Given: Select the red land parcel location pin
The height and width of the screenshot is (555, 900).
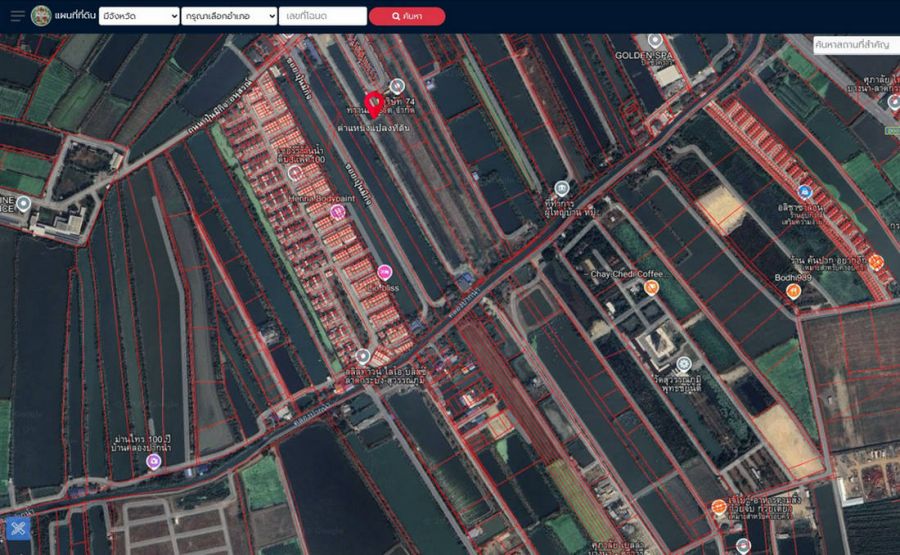Looking at the screenshot, I should 375,105.
